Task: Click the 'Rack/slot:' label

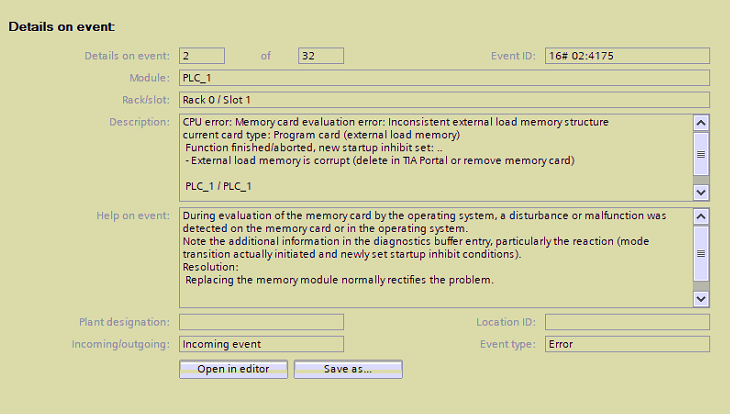Action: (146, 100)
